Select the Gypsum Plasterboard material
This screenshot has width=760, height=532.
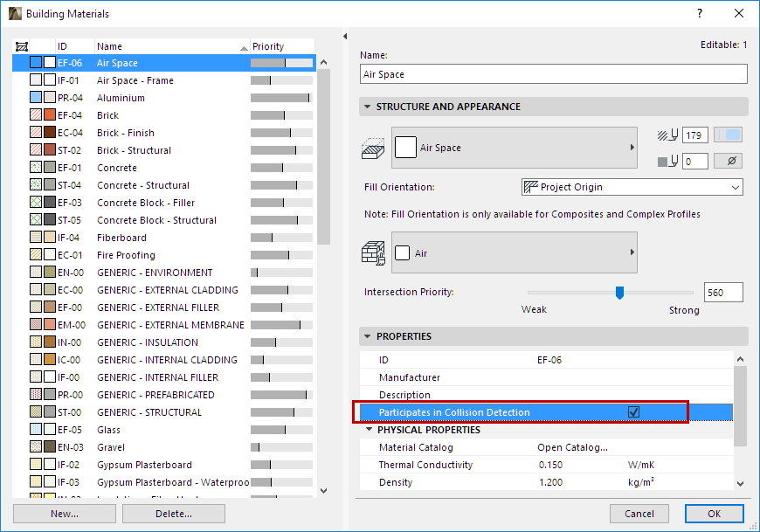click(164, 465)
